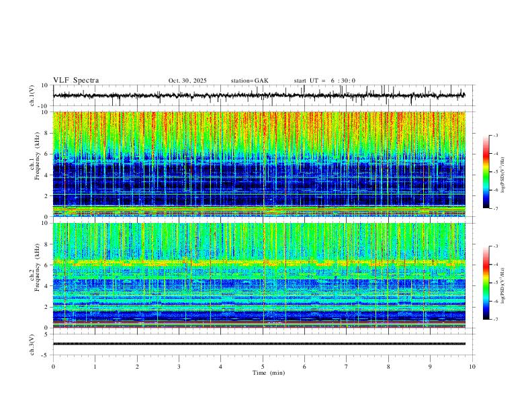Click ch.2 colorbar "log(PSD)(V²/Hz)" title
532x411 pixels.
point(503,286)
